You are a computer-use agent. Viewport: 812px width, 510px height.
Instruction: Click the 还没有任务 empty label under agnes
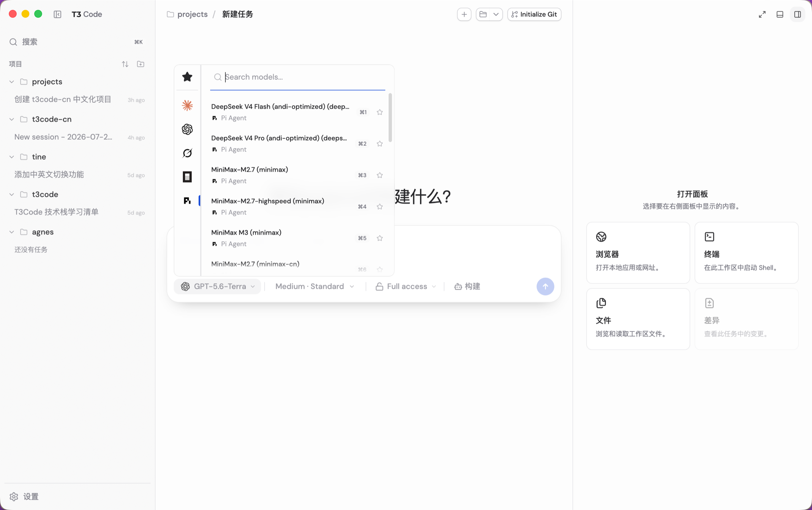pos(31,250)
